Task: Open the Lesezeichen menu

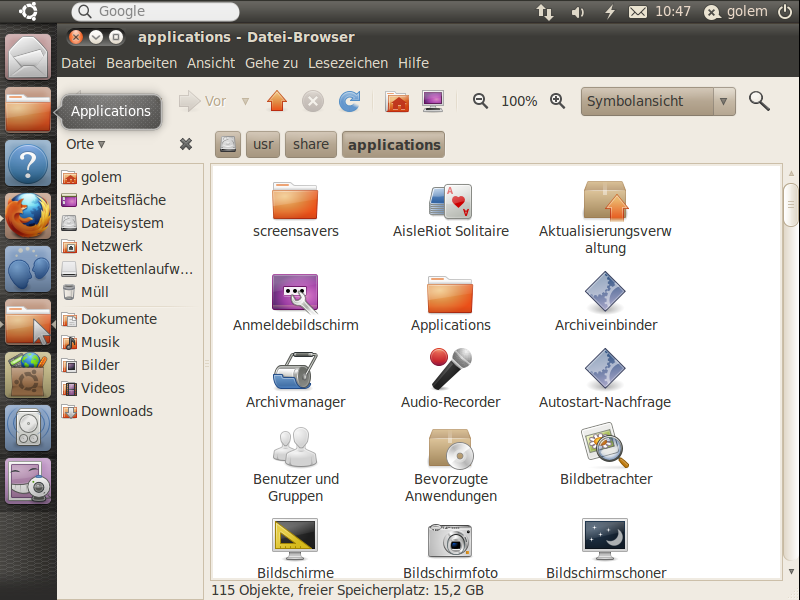Action: [x=348, y=63]
